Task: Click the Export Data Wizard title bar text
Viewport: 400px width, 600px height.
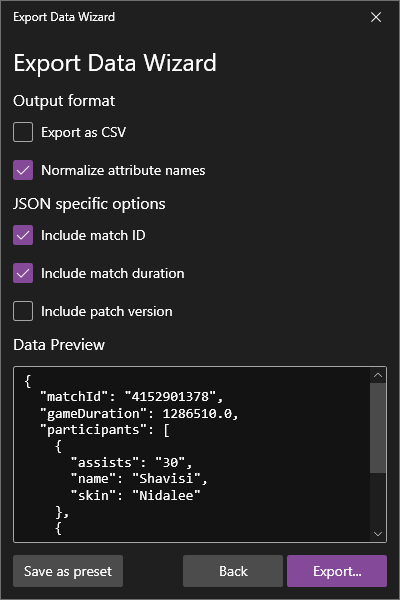Action: pyautogui.click(x=64, y=17)
